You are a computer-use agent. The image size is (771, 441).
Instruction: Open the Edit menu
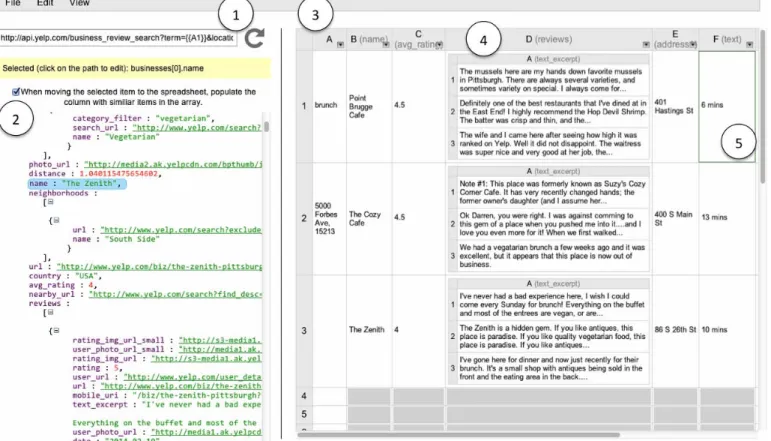coord(45,3)
